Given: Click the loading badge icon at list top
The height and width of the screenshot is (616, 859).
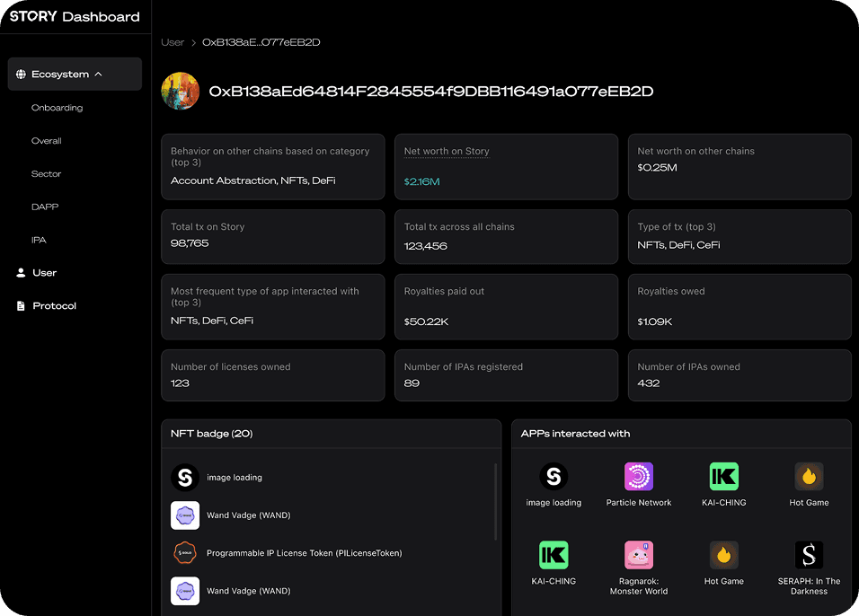Looking at the screenshot, I should point(185,477).
